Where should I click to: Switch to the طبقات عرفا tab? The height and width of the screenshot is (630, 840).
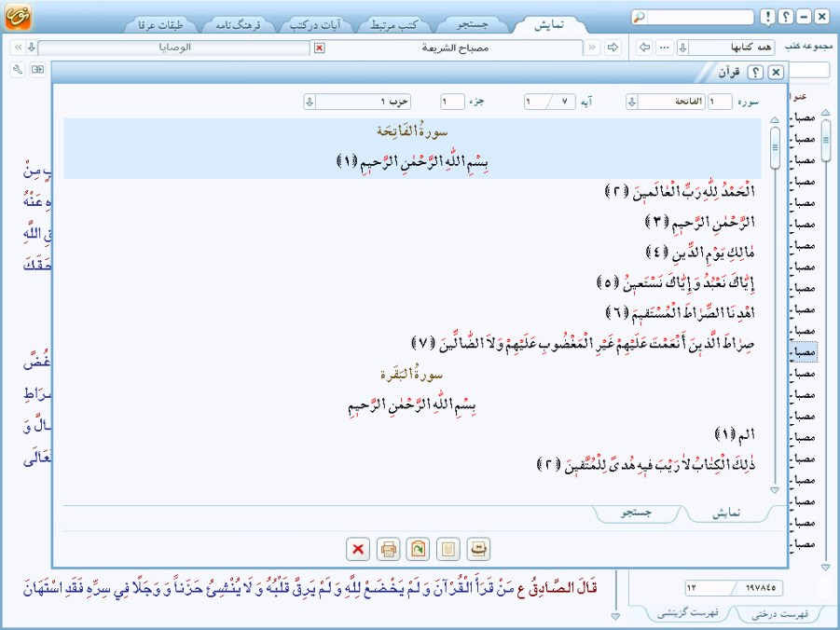point(160,24)
